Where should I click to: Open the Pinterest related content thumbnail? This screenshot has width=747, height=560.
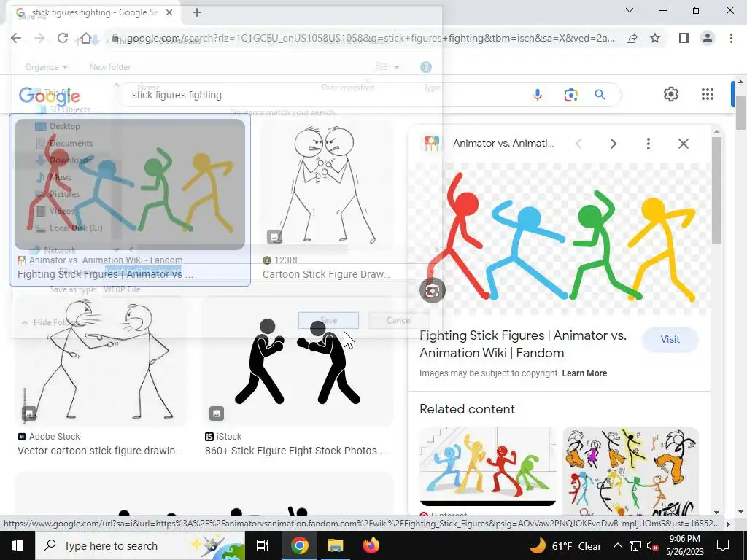click(x=487, y=466)
